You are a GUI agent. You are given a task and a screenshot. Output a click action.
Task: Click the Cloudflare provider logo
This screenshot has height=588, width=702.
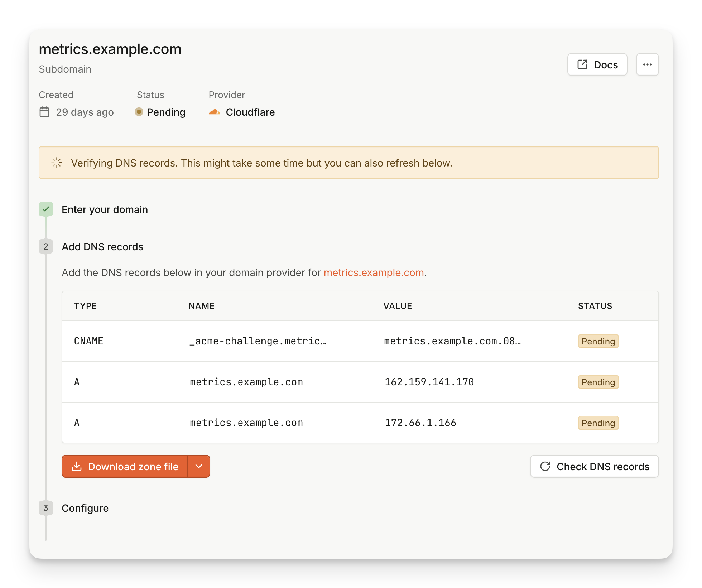click(x=214, y=112)
